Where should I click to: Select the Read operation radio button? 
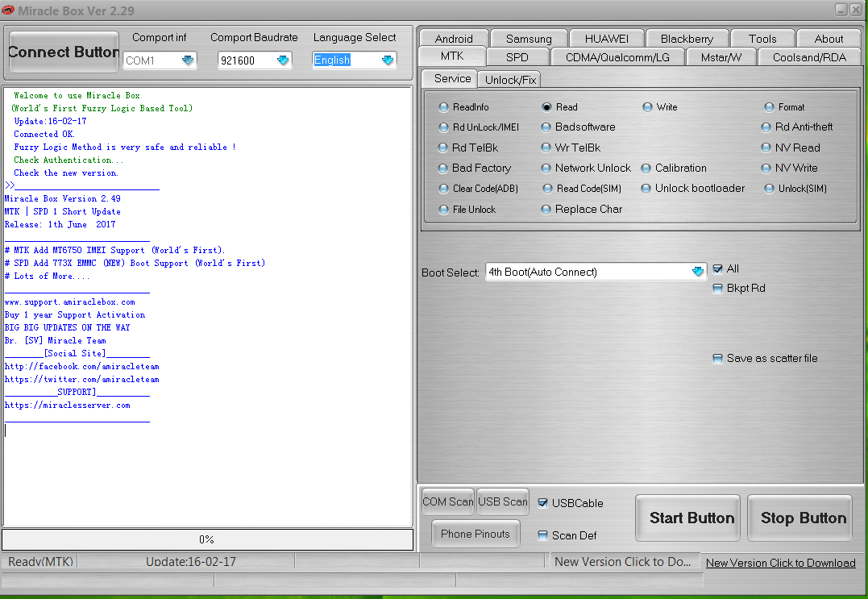(546, 106)
